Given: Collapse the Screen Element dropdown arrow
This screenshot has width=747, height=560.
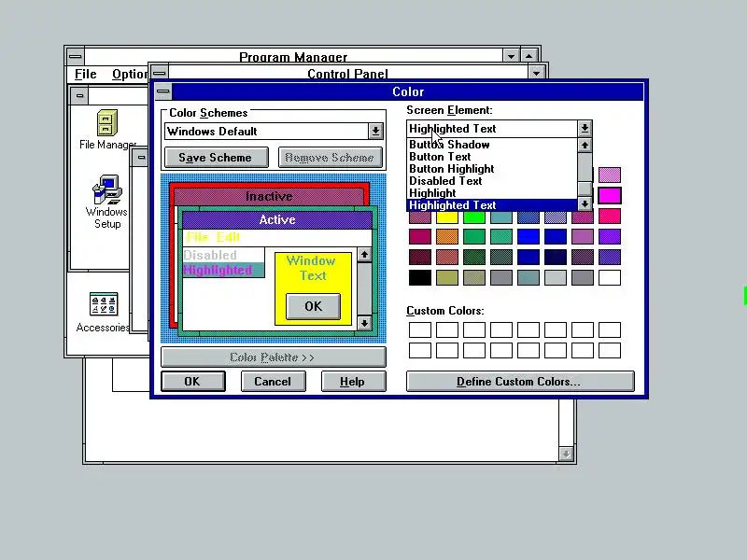Looking at the screenshot, I should tap(585, 129).
